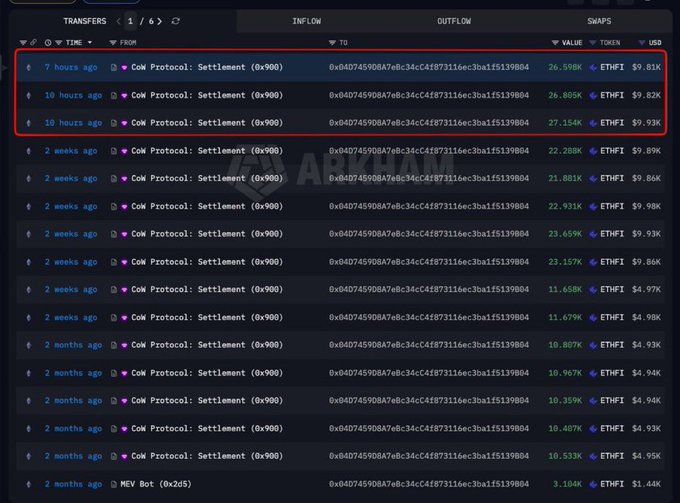Viewport: 680px width, 503px height.
Task: Click ETHFI token icon in 21.881K row
Action: [593, 179]
